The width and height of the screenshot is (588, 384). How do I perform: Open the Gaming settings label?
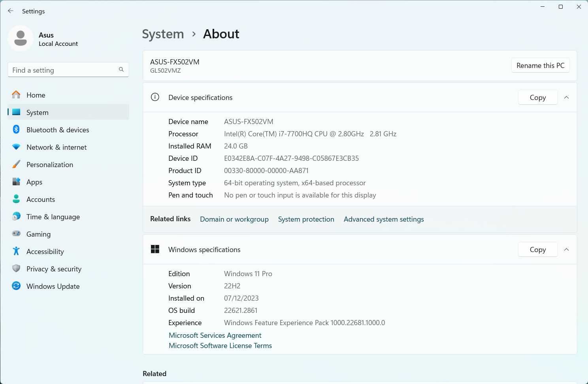coord(38,234)
